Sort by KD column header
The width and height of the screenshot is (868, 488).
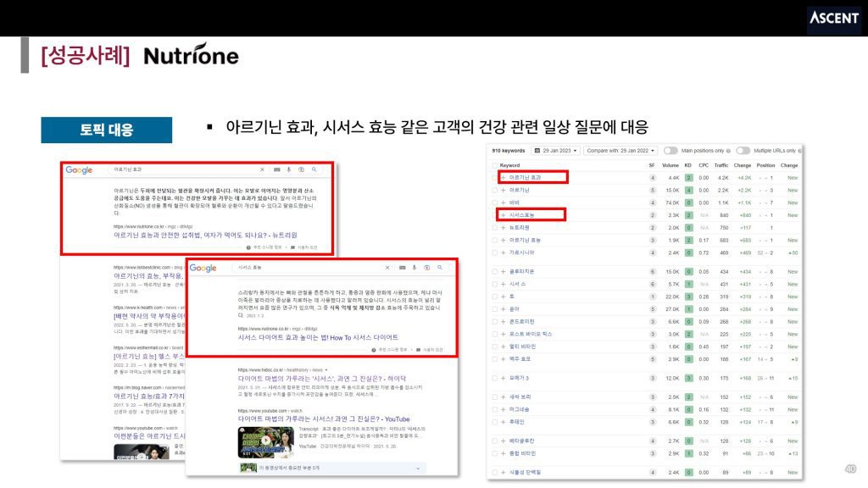click(x=688, y=165)
